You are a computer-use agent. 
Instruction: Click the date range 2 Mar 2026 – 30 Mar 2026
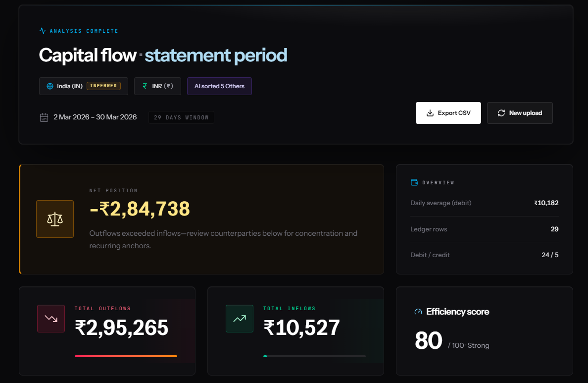[95, 117]
